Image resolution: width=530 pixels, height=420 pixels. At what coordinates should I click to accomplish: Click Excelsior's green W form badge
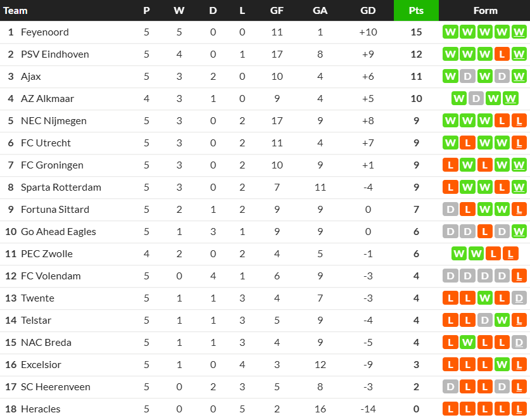pos(502,365)
